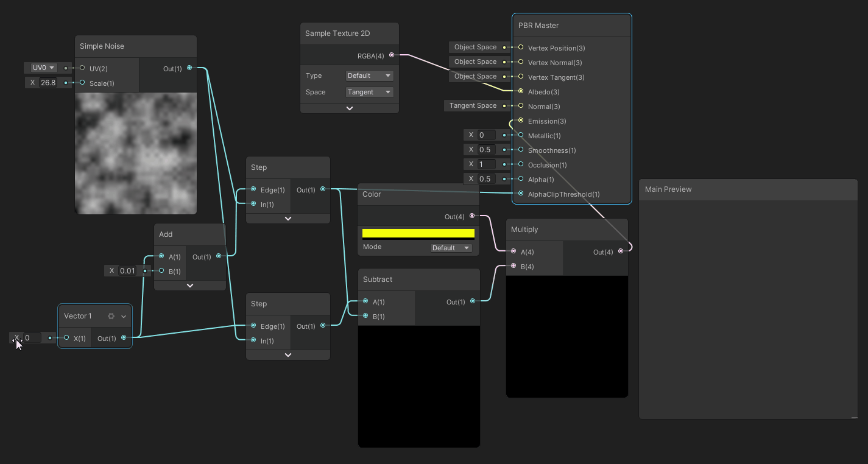Click the Multiply node Out(4) output port
The image size is (868, 464).
click(621, 251)
